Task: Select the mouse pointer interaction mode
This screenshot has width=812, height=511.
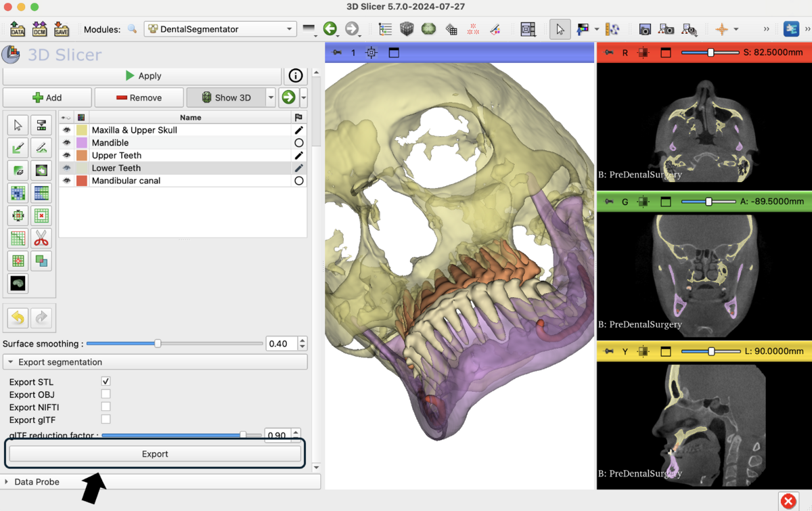Action: click(x=560, y=29)
